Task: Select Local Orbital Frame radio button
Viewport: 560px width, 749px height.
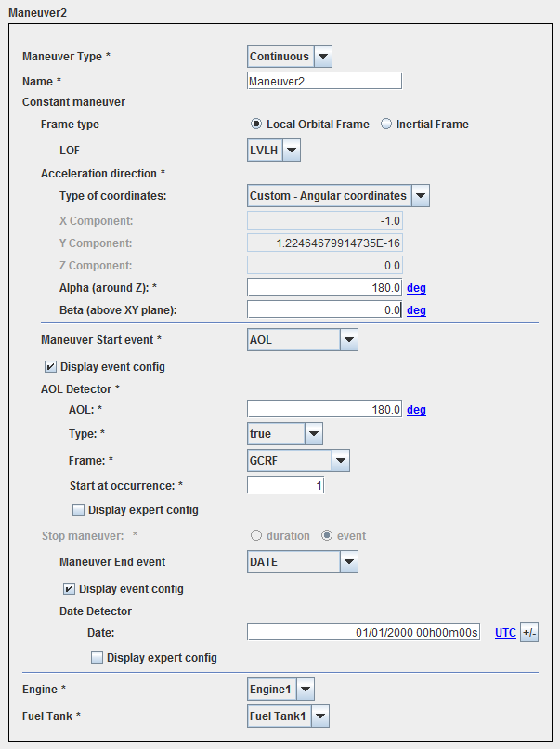Action: pyautogui.click(x=256, y=125)
